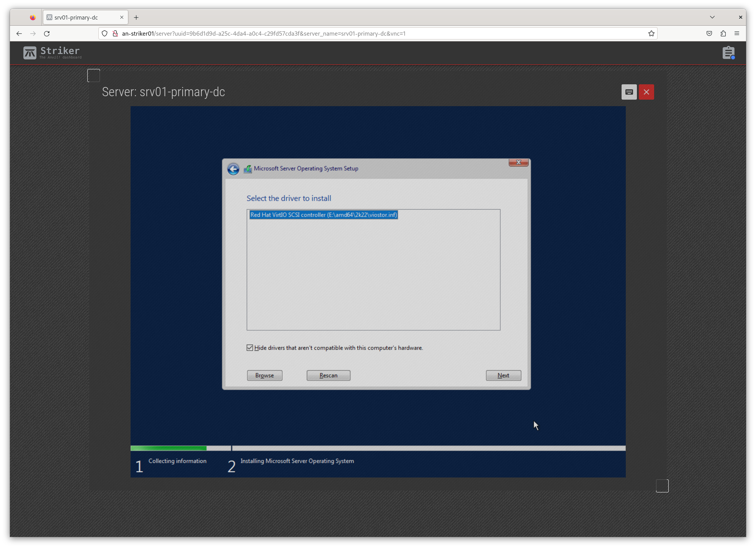
Task: Select the srv01-primary-dc browser tab
Action: [x=85, y=18]
